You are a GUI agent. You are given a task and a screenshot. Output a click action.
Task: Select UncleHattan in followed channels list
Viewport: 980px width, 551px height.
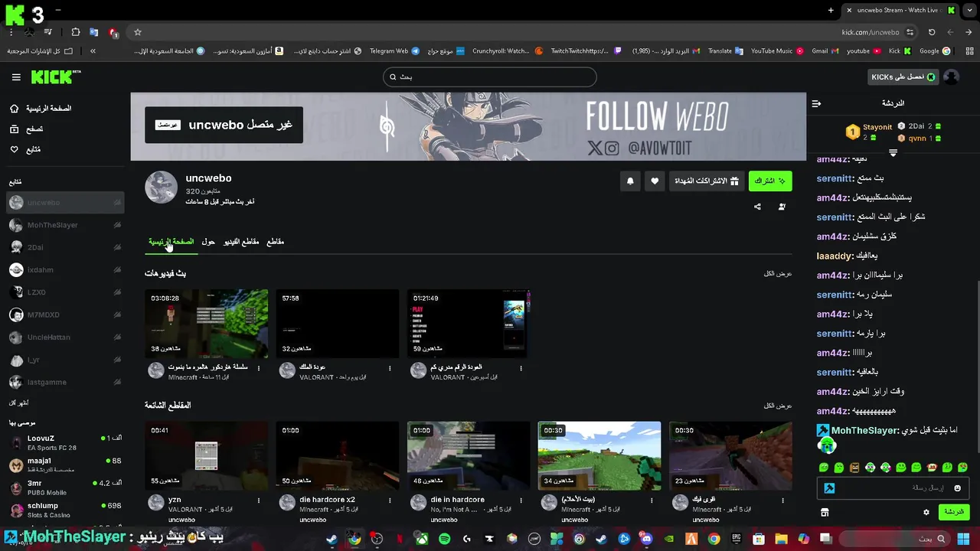click(x=65, y=337)
